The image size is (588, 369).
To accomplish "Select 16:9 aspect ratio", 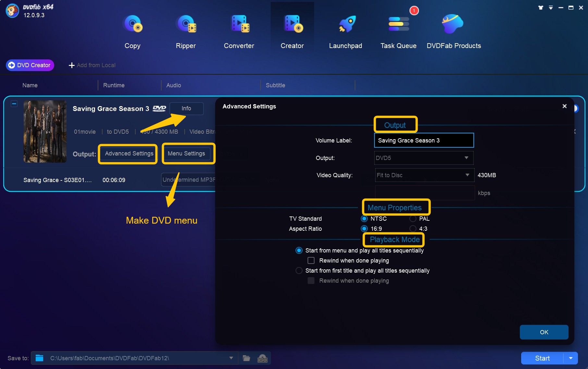I will click(364, 229).
